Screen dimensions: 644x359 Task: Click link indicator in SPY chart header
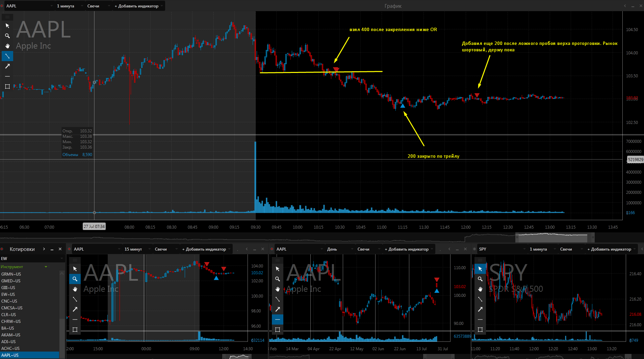click(x=474, y=249)
